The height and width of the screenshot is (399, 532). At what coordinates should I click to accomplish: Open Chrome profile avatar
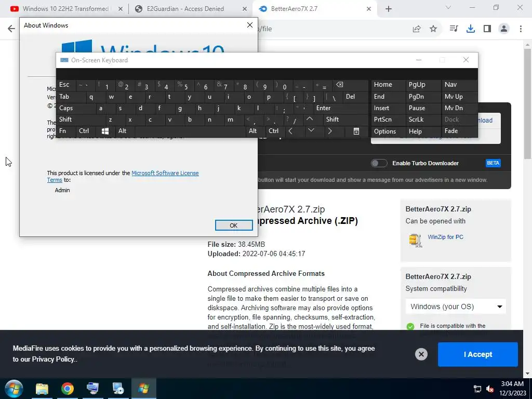pyautogui.click(x=504, y=29)
